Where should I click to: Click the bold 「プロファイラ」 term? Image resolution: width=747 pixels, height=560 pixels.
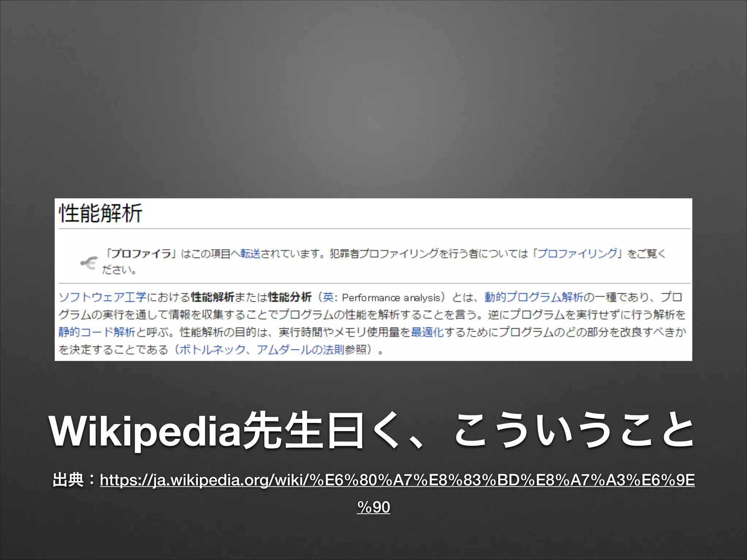click(x=141, y=253)
